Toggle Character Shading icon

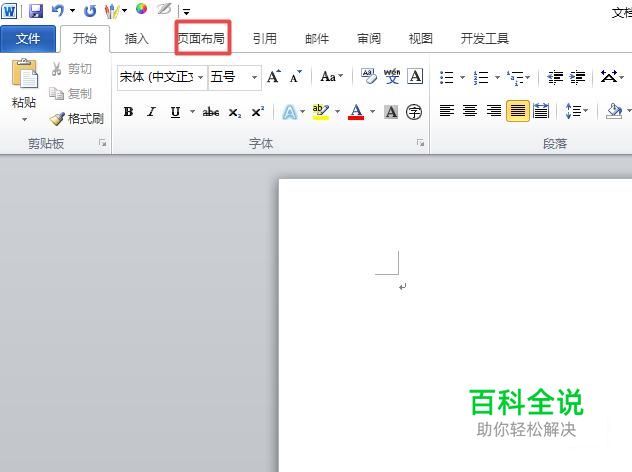coord(391,112)
